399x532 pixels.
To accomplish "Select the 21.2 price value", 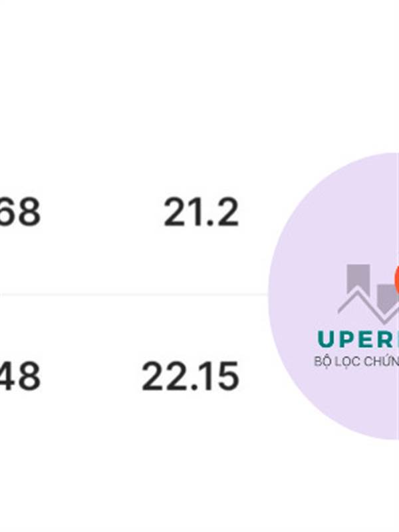I will point(201,213).
